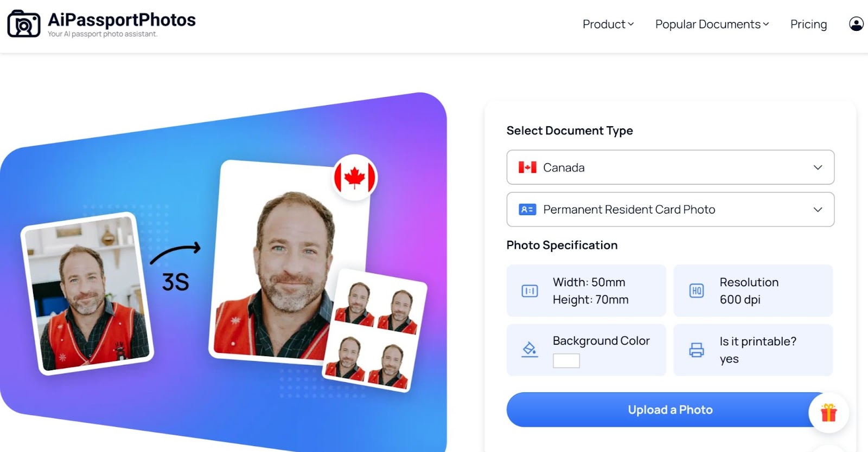Open the Product menu

[x=608, y=24]
